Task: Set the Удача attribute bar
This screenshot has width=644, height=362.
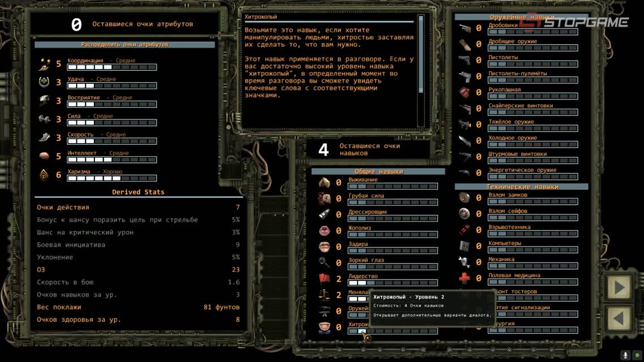Action: [x=111, y=85]
